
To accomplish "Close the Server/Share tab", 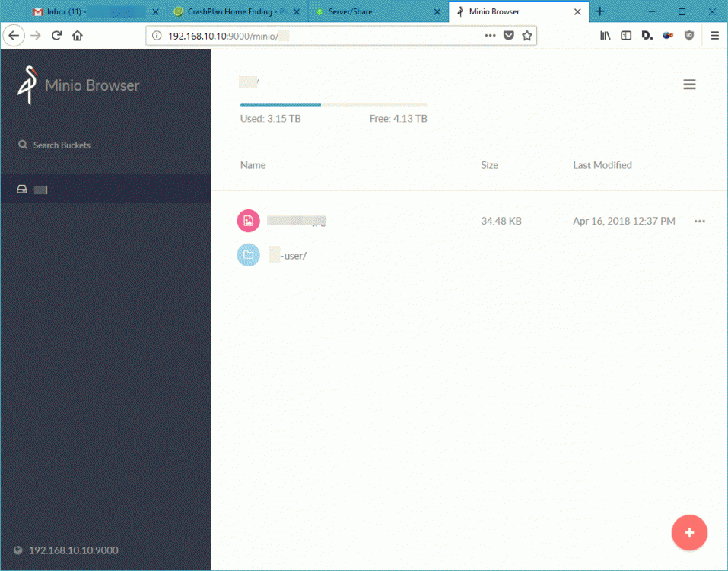I will (x=437, y=12).
